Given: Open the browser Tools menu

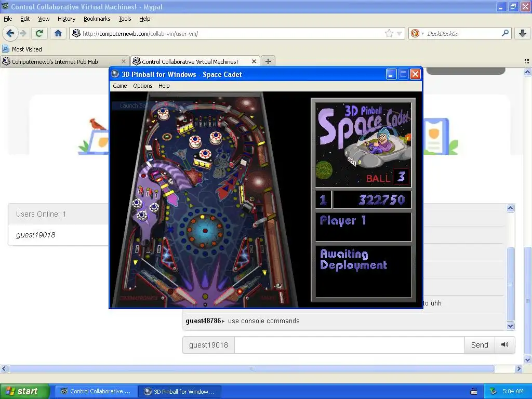Looking at the screenshot, I should click(125, 19).
